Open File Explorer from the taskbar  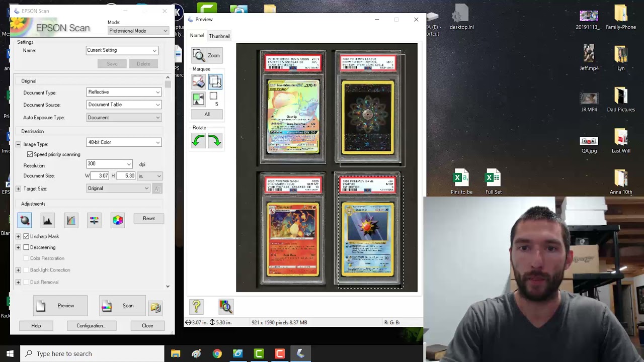tap(176, 353)
